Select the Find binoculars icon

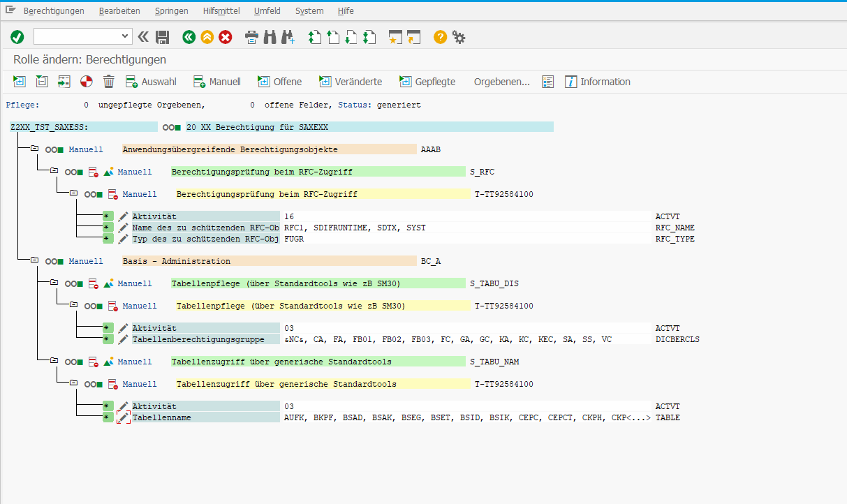(270, 37)
